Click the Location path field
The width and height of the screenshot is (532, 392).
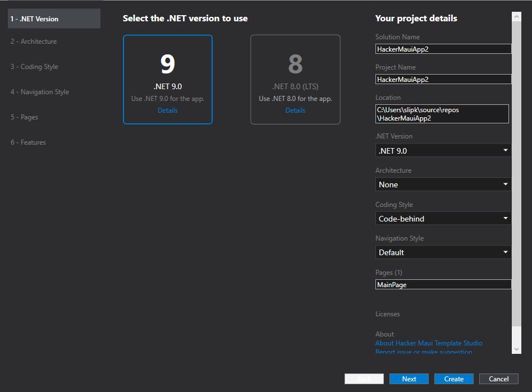click(442, 114)
